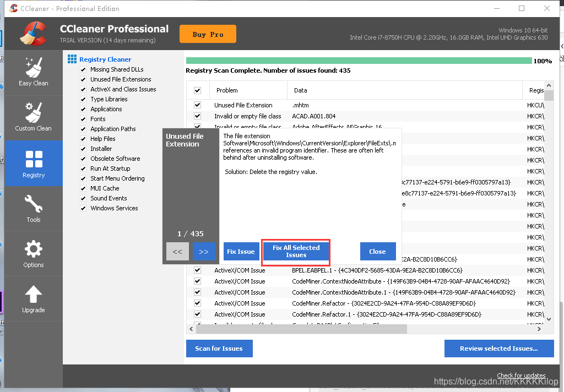Toggle Windows Services checkbox
This screenshot has height=392, width=564.
[83, 208]
